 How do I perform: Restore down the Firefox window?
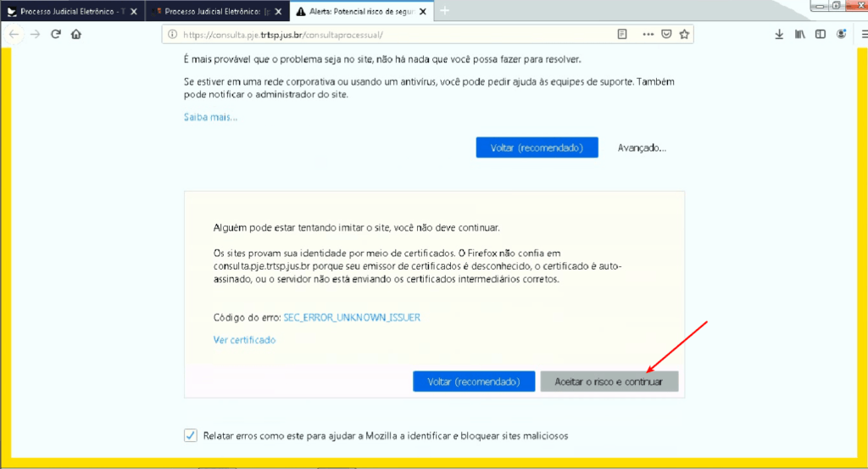[x=837, y=6]
